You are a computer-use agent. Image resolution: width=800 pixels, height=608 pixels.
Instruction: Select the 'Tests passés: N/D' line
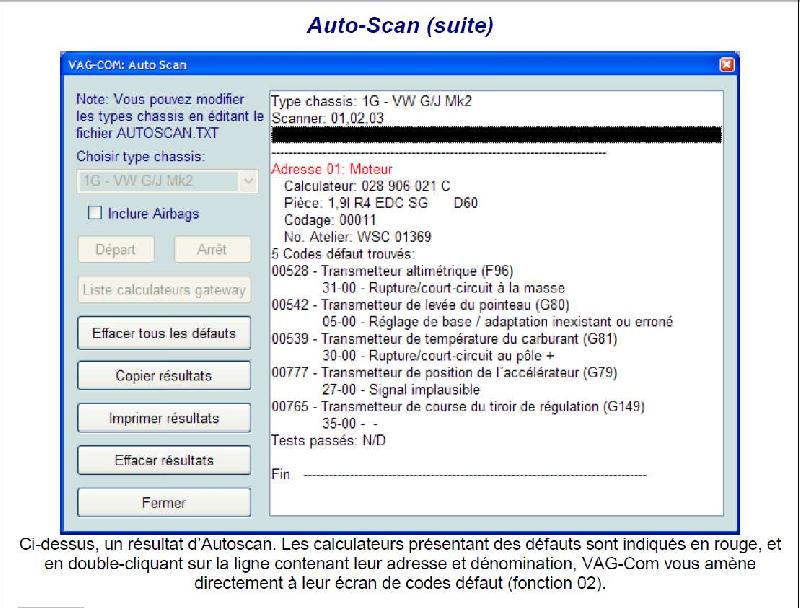point(329,440)
